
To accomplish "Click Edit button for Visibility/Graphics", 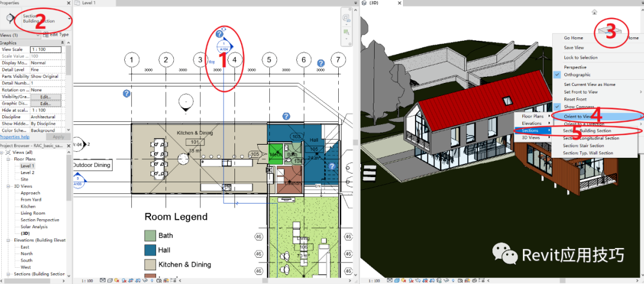I will [45, 97].
